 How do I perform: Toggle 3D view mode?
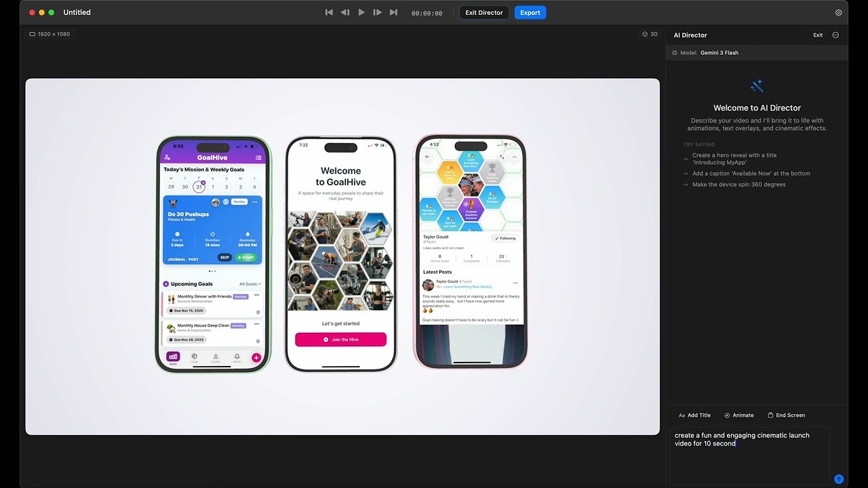click(x=650, y=34)
